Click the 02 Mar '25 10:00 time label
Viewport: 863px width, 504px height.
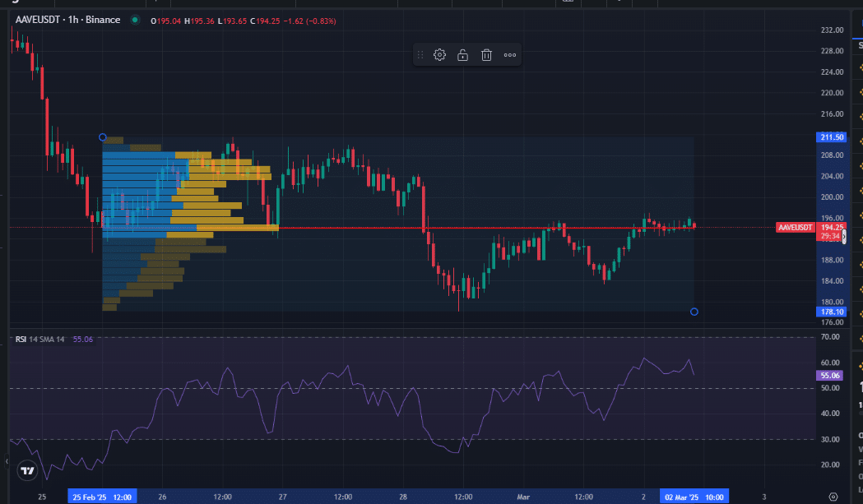coord(694,497)
